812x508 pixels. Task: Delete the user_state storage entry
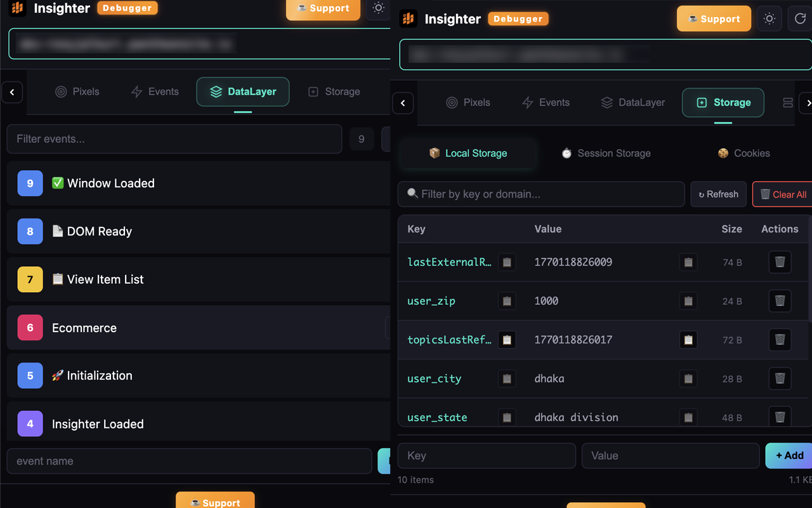point(780,417)
